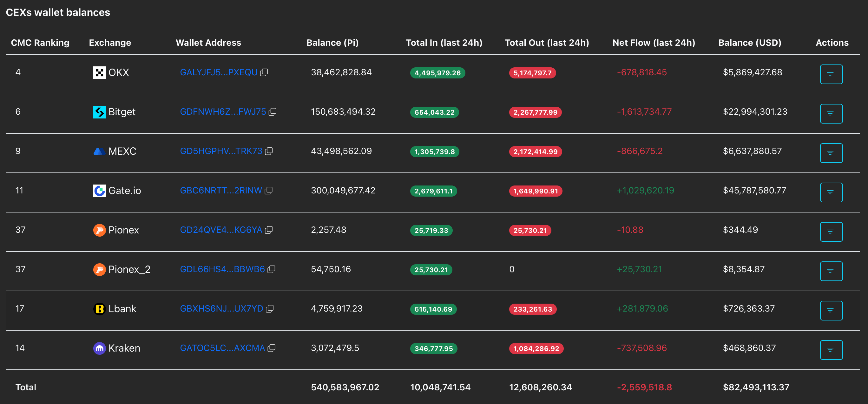
Task: Click total net flow -2,559,518.8
Action: point(644,387)
